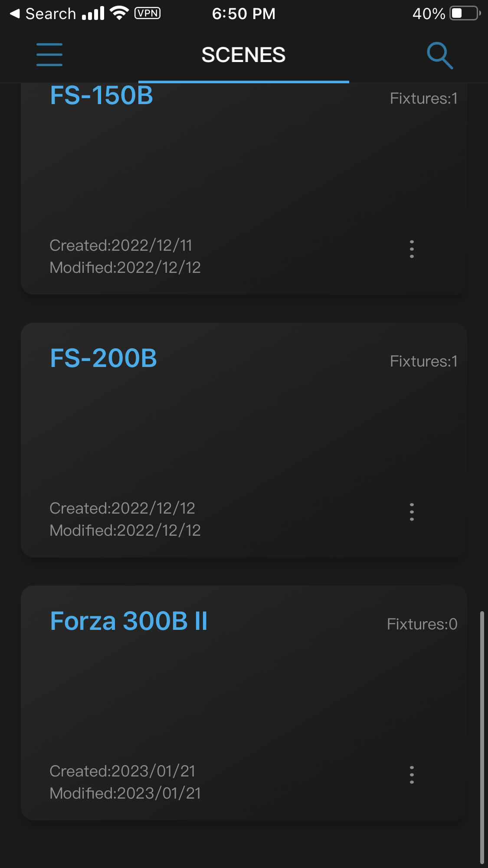Tap the back arrow to Search
Image resolution: width=488 pixels, height=868 pixels.
tap(16, 14)
